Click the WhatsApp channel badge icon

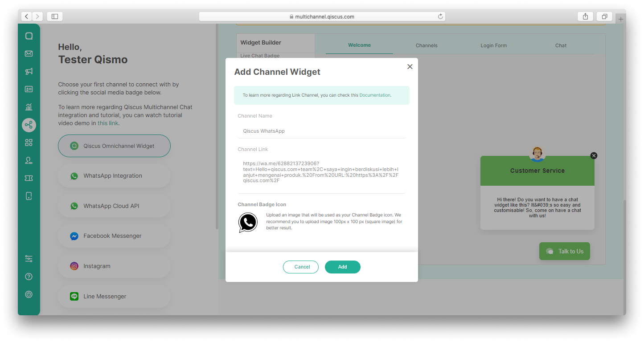tap(248, 223)
